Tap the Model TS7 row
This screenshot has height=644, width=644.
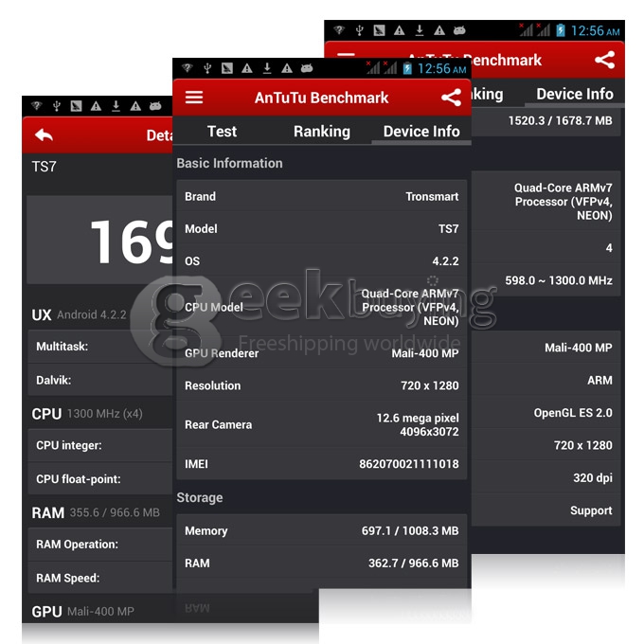click(322, 228)
